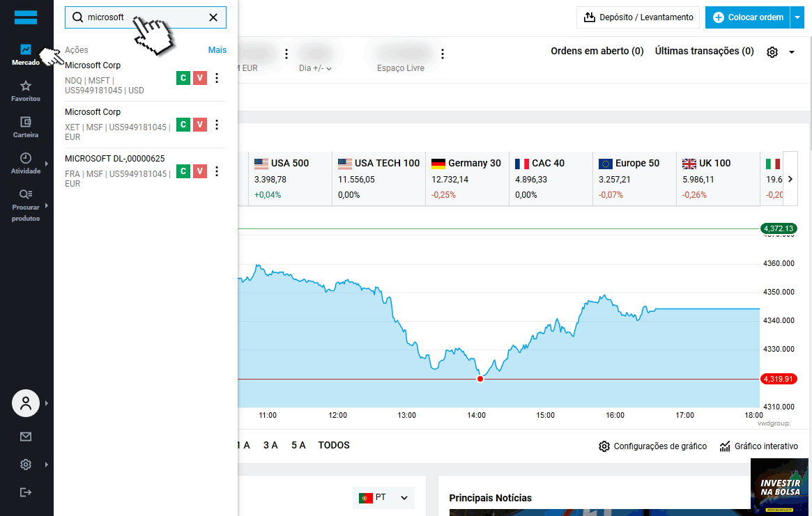
Task: Clear the microsoft search text
Action: click(x=213, y=17)
